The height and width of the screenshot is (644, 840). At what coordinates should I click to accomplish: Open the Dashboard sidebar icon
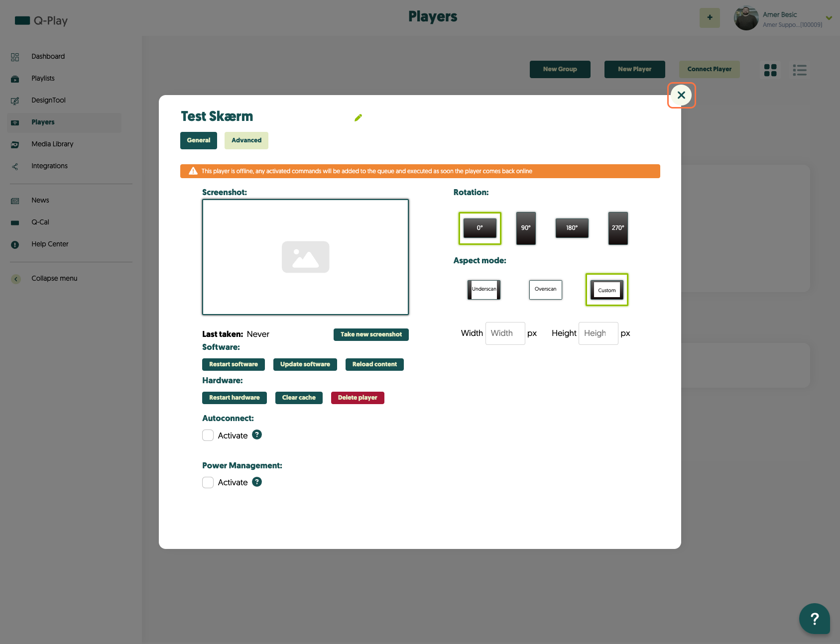coord(15,57)
